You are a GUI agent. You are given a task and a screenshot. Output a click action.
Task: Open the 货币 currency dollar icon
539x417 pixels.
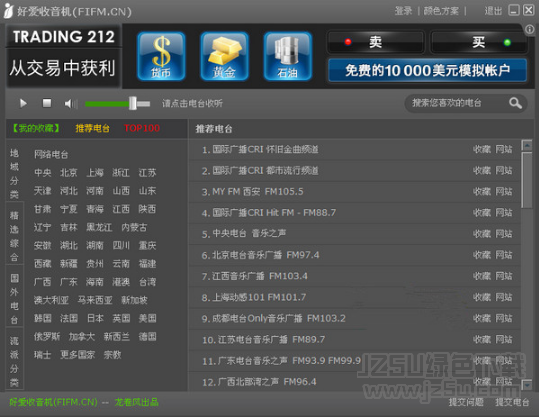161,56
